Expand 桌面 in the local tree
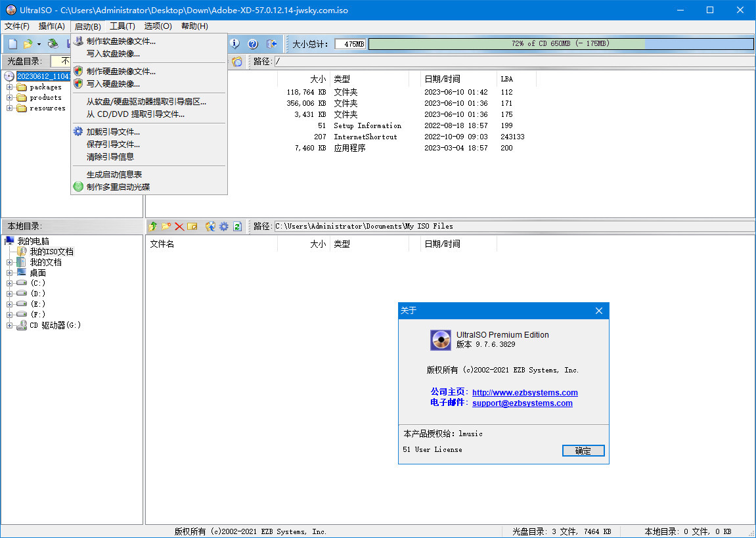Screen dimensions: 756x538 pyautogui.click(x=9, y=273)
